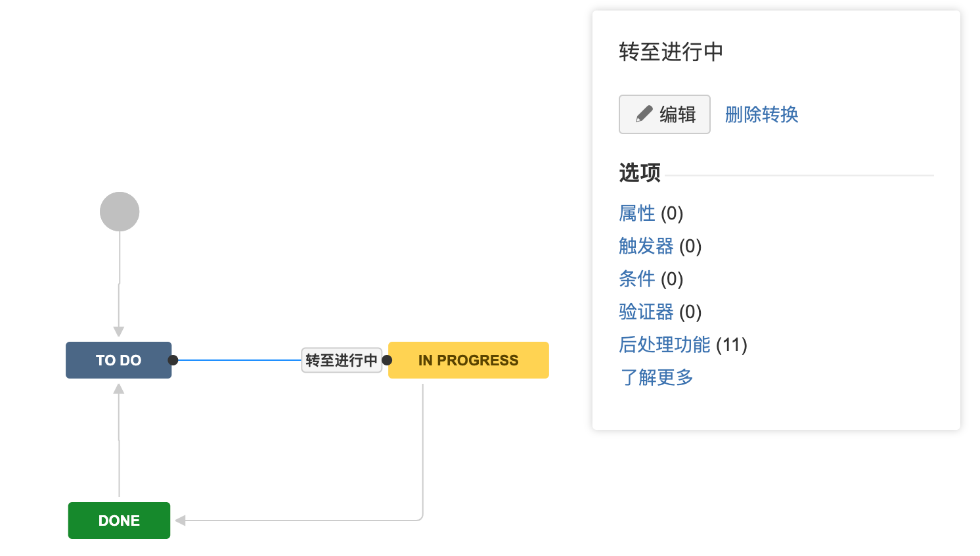Click the arrowhead from start circle into TO DO
Image resolution: width=980 pixels, height=556 pixels.
119,331
